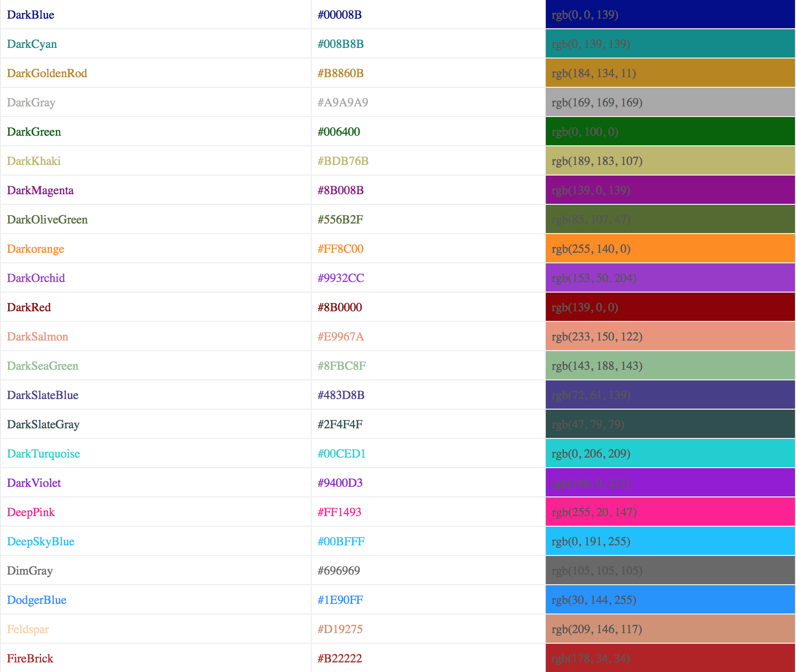Pick the rgb(0, 206, 209) turquoise swatch

coord(670,453)
